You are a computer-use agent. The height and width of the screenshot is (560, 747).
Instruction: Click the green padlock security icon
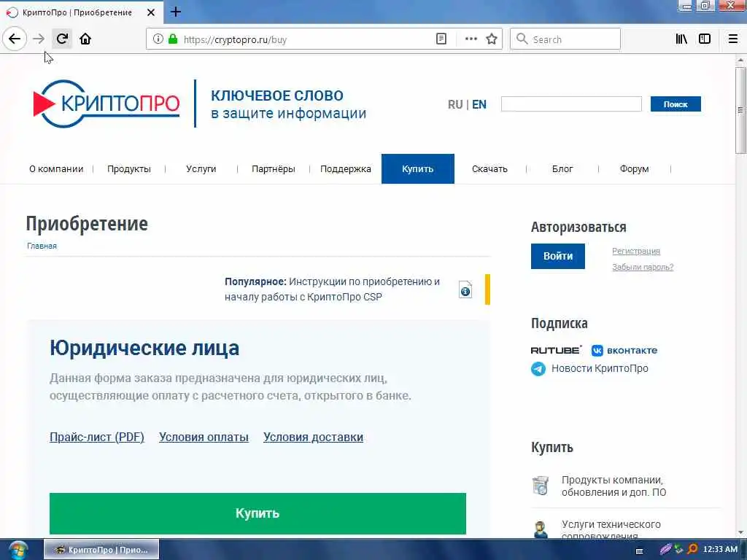tap(173, 39)
